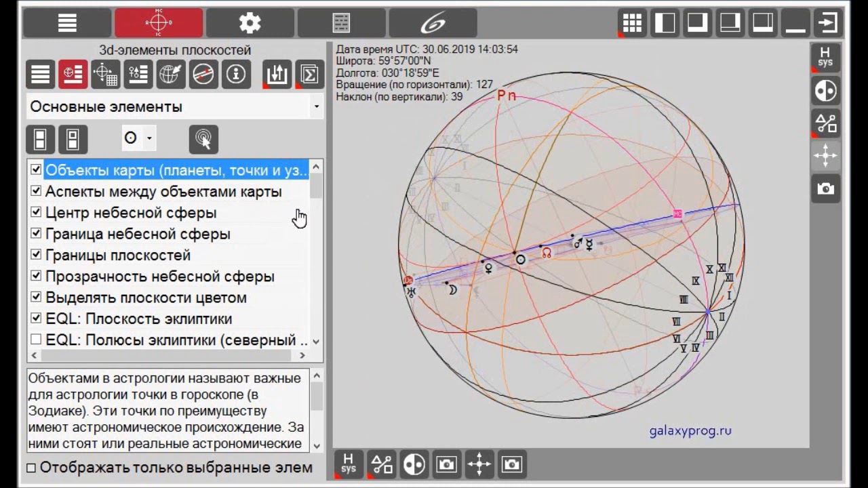Screen dimensions: 868x488
Task: Toggle 'Выделять плоскости цветом' checkbox
Action: (36, 297)
